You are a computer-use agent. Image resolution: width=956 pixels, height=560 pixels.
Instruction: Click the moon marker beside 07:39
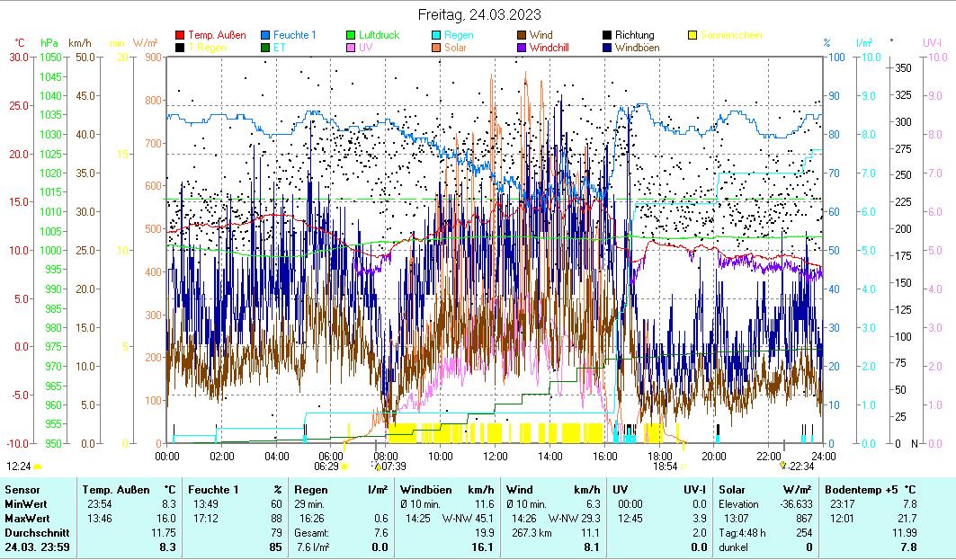[377, 466]
